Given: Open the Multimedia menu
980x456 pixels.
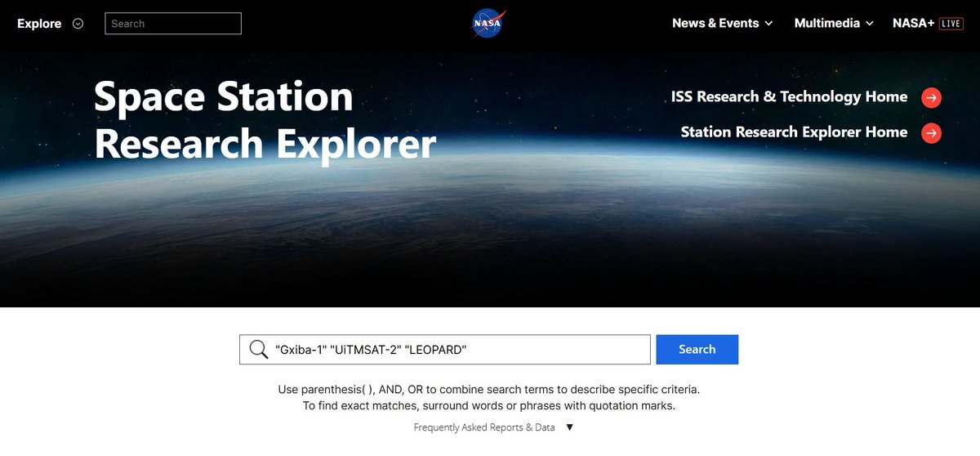Looking at the screenshot, I should pyautogui.click(x=827, y=23).
